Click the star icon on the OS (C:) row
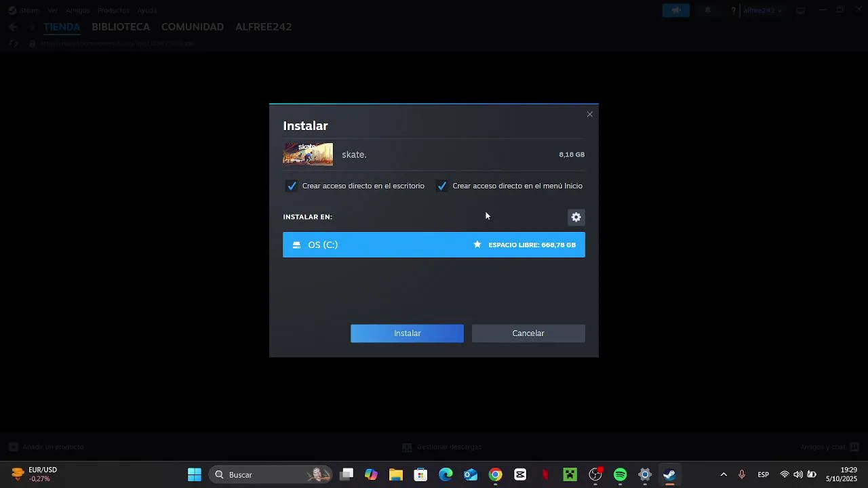The image size is (868, 488). [x=477, y=245]
